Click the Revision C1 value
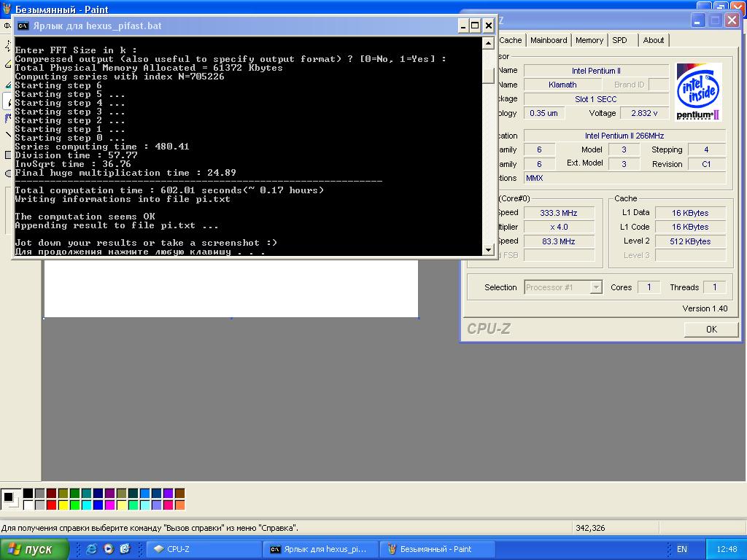This screenshot has height=560, width=747. click(706, 164)
